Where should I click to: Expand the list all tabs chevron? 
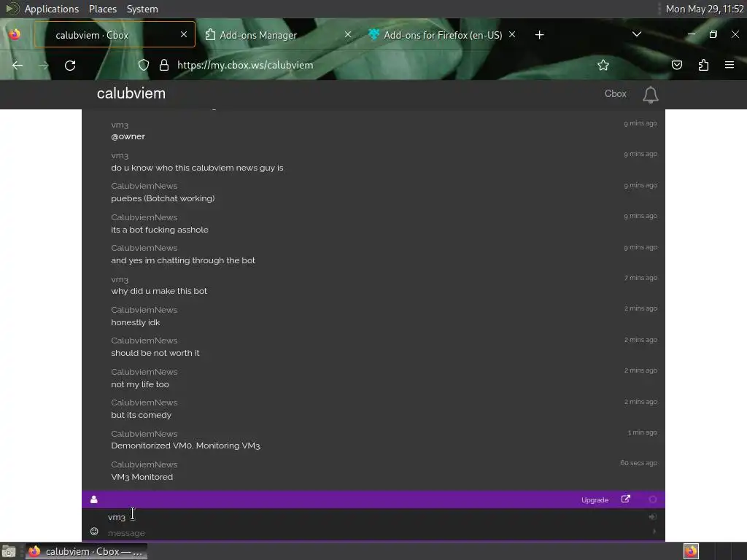tap(636, 34)
